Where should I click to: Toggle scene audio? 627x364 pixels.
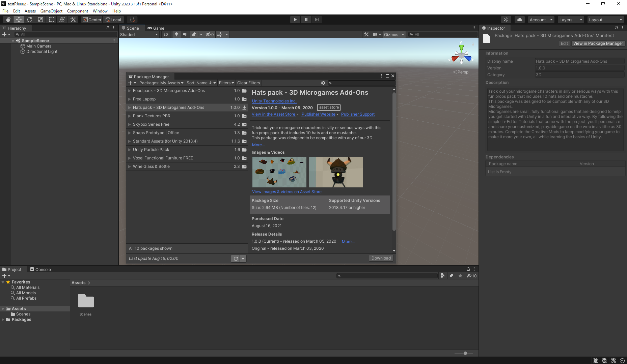(185, 34)
